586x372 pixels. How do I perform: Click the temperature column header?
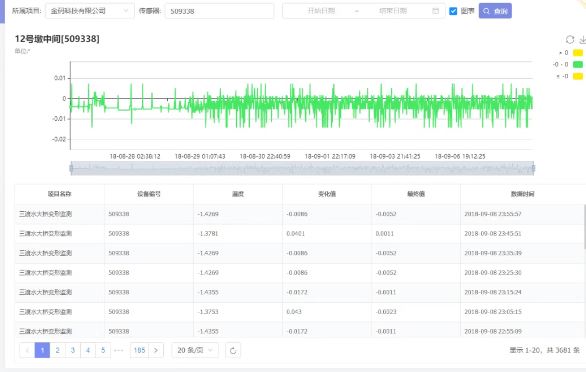point(238,194)
